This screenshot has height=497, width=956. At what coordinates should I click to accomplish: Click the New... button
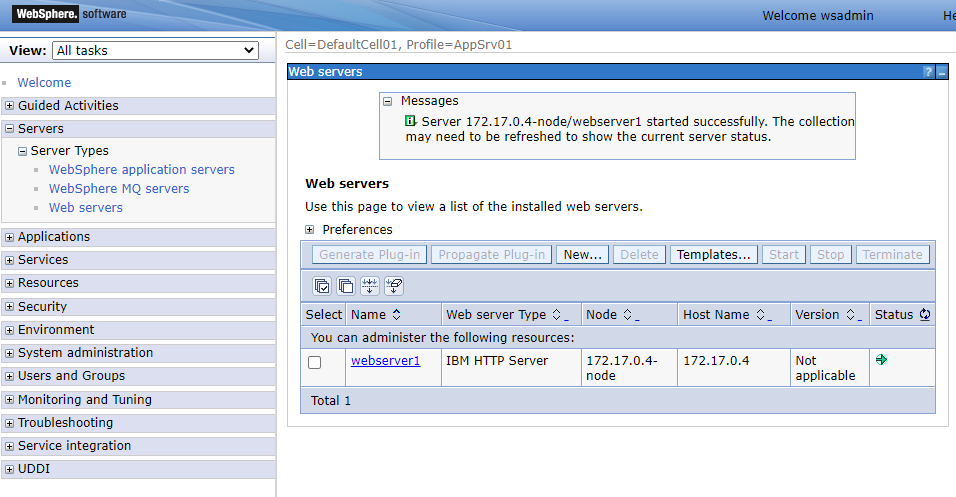582,254
